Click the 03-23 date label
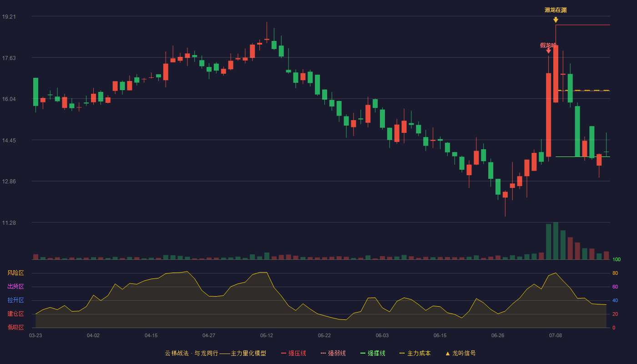This screenshot has height=364, width=637. click(x=35, y=335)
